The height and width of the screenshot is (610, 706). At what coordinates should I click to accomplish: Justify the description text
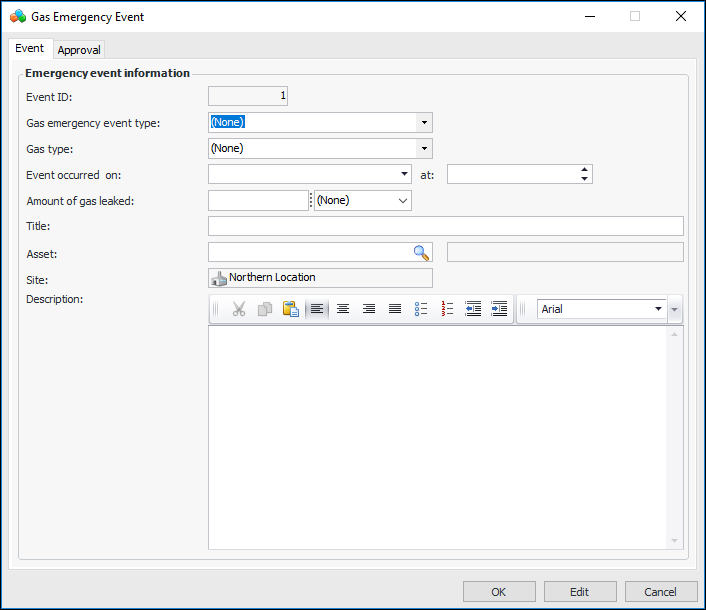coord(395,309)
